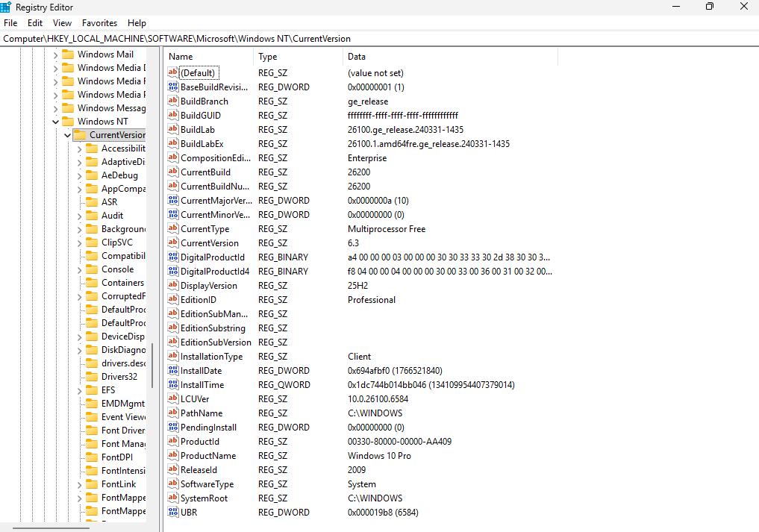759x532 pixels.
Task: Expand the ClipSVC subkey
Action: pyautogui.click(x=80, y=243)
